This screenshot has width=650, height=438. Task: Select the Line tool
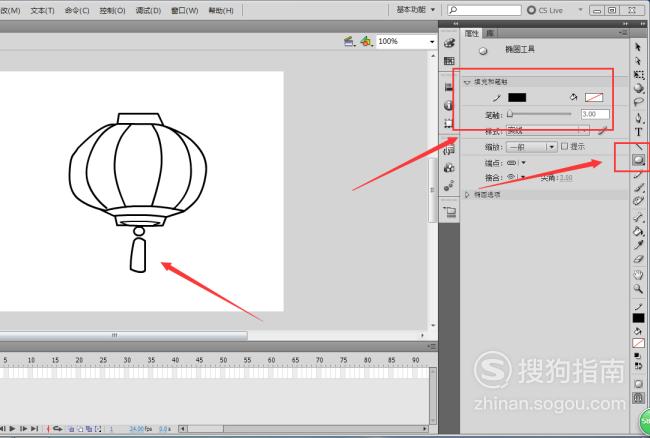pyautogui.click(x=639, y=146)
